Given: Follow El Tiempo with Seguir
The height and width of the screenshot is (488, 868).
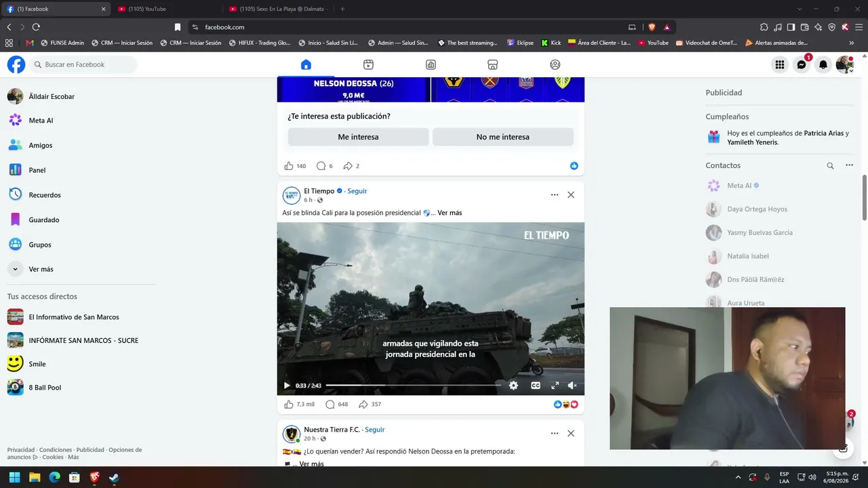Looking at the screenshot, I should (357, 191).
